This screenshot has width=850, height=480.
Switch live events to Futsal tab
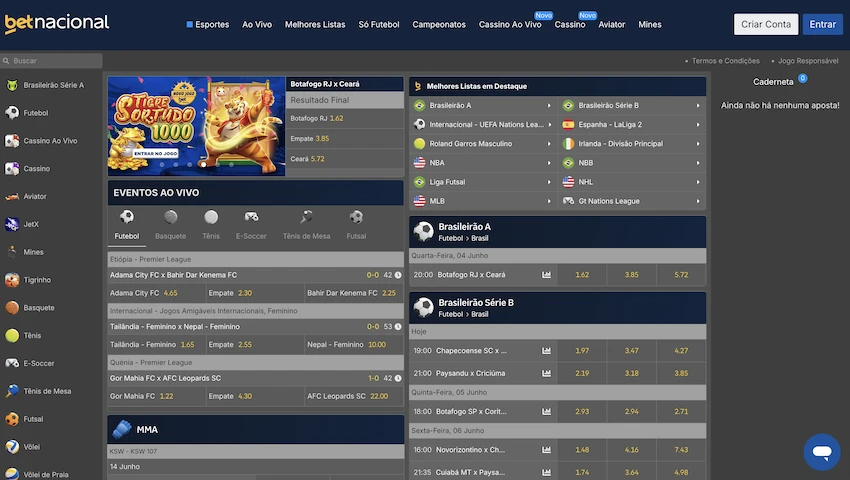coord(356,225)
